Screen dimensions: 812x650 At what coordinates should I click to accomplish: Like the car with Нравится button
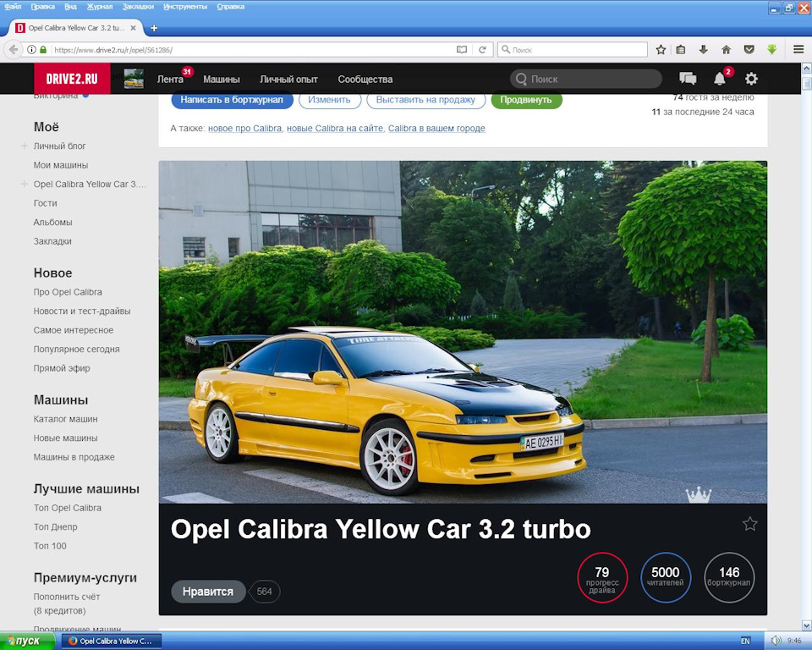208,592
